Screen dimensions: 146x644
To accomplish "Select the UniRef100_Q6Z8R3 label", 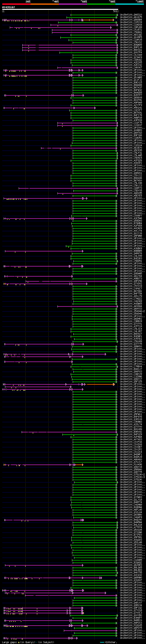I will point(131,565).
